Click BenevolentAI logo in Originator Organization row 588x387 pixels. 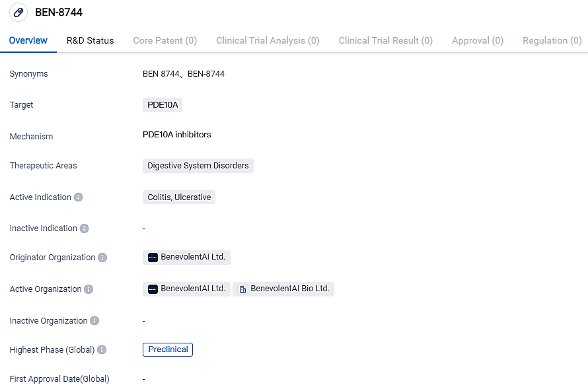pyautogui.click(x=153, y=258)
